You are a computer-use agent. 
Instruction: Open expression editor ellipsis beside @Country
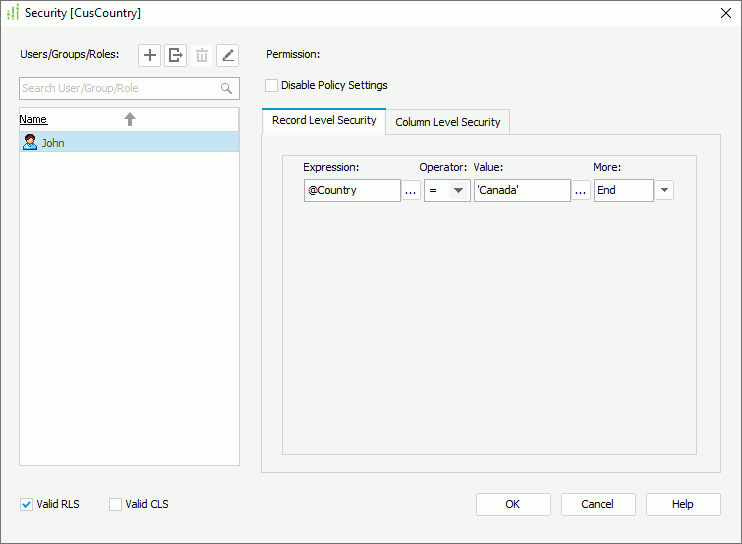pyautogui.click(x=411, y=191)
